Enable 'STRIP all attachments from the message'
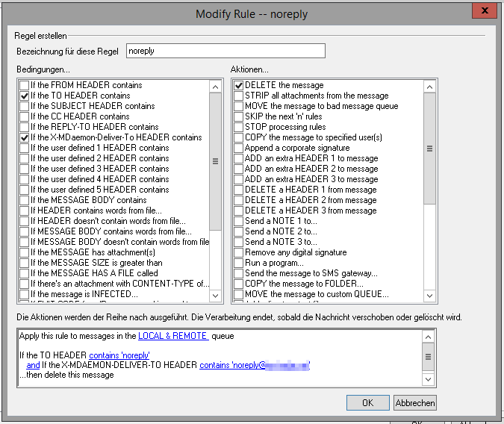 (x=239, y=96)
